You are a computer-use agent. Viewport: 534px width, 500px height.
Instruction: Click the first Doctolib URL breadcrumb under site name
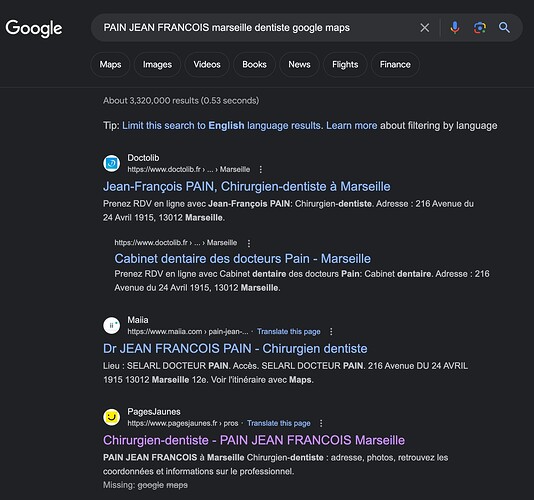189,169
